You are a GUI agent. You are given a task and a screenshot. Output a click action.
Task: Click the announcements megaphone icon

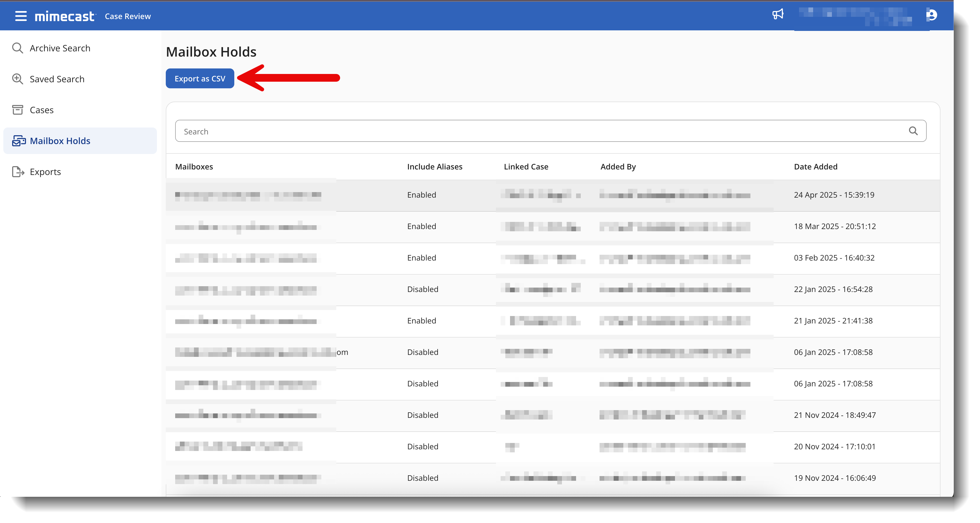777,14
